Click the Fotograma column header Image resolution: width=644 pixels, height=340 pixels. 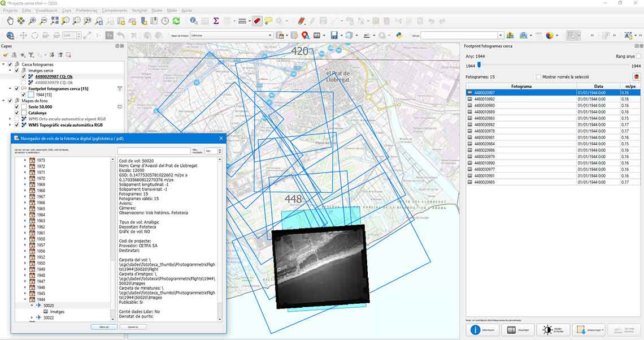tap(521, 87)
